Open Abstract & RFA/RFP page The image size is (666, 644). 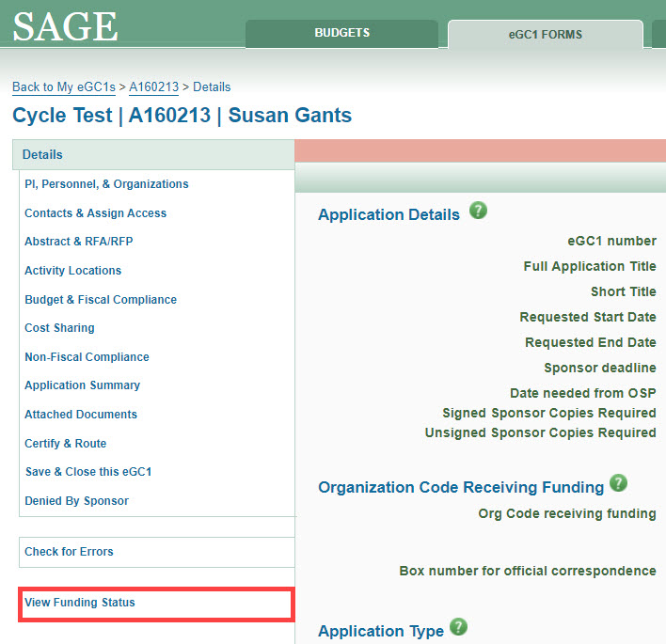click(79, 242)
